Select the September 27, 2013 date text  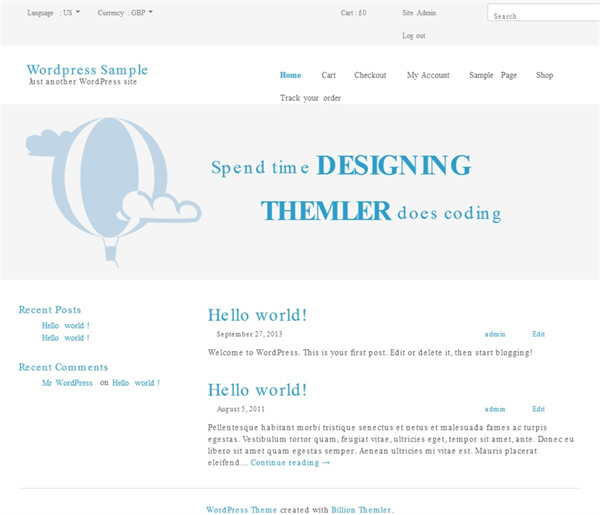click(249, 334)
